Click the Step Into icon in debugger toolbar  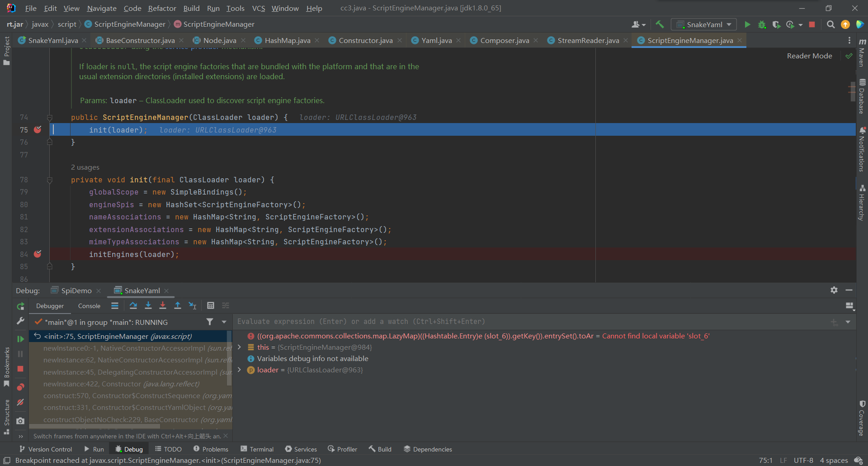pyautogui.click(x=148, y=306)
